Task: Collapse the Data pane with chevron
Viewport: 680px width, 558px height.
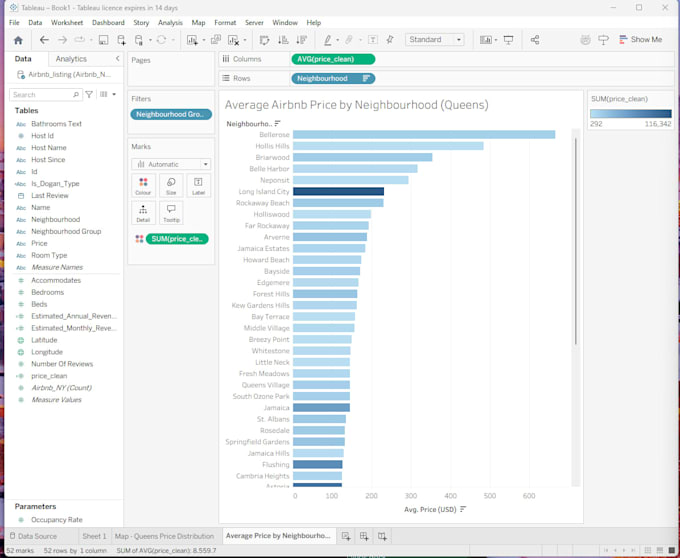Action: coord(118,59)
